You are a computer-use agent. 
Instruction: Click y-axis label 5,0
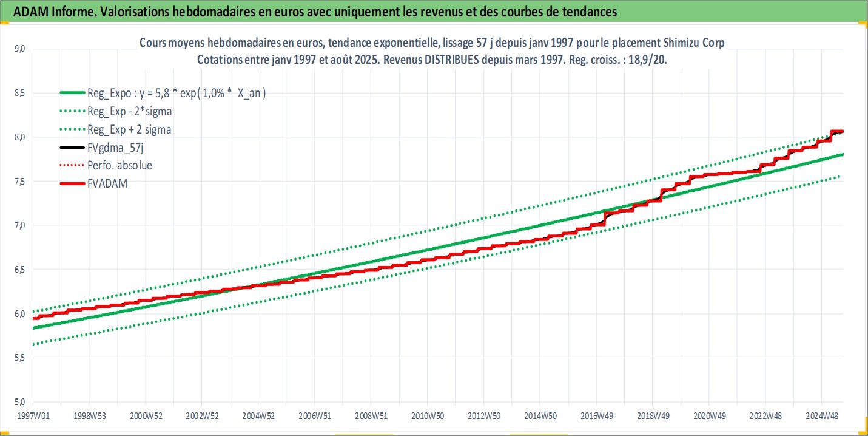point(18,402)
